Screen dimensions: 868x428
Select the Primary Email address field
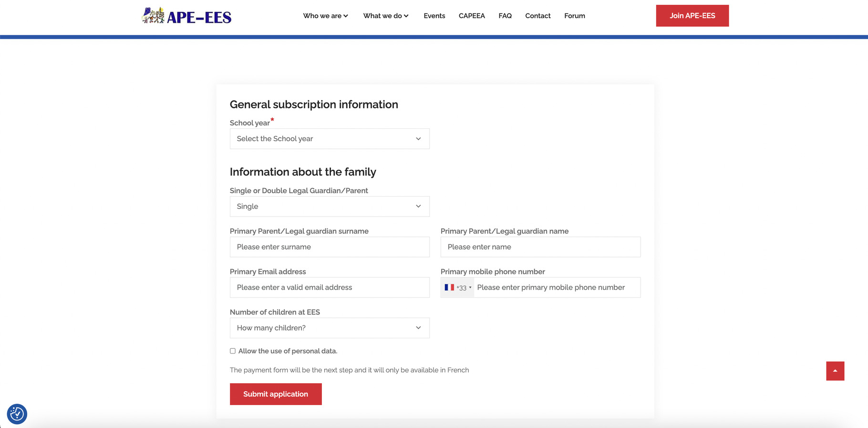[330, 288]
